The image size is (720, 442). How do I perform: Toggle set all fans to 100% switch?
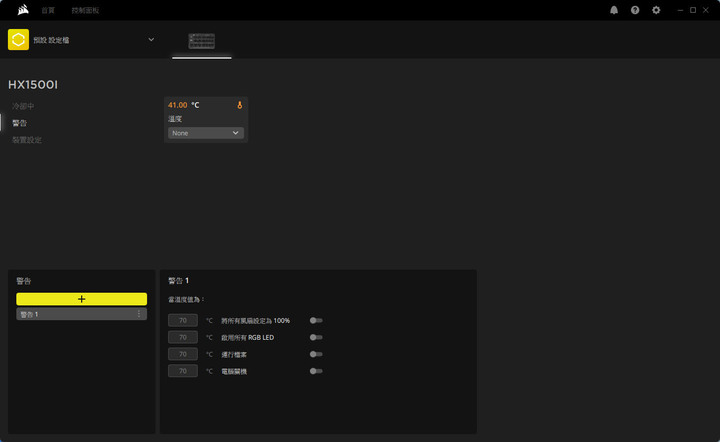[316, 320]
